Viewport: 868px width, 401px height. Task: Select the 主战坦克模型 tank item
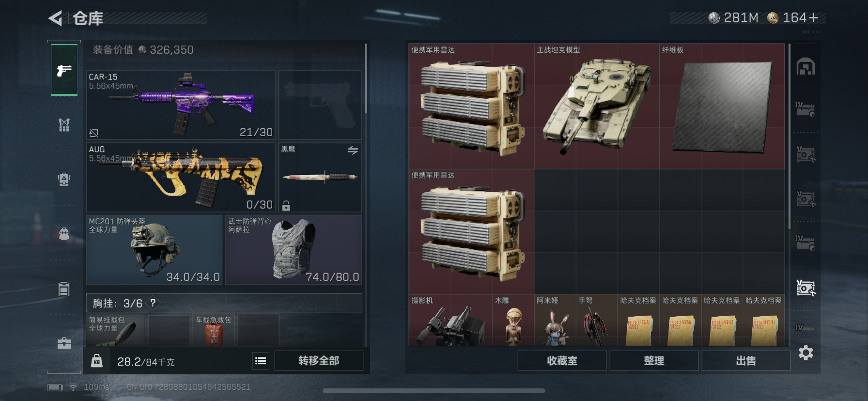pos(597,107)
